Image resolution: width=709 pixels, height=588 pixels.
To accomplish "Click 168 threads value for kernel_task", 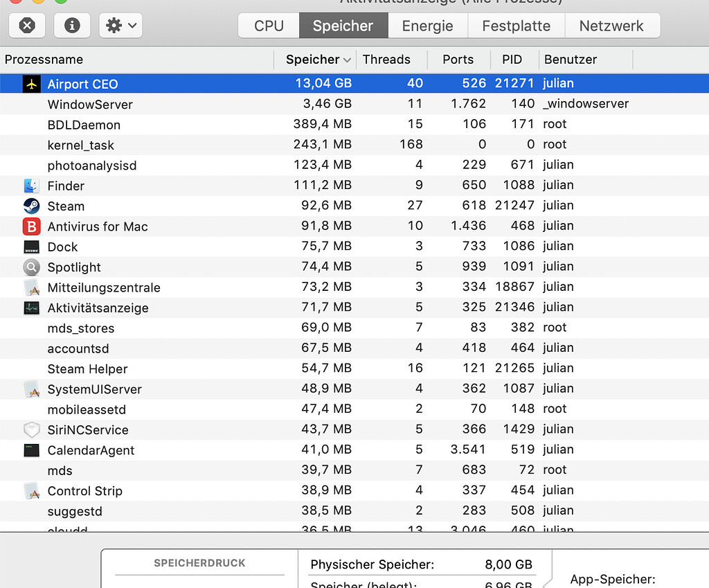I will (411, 144).
